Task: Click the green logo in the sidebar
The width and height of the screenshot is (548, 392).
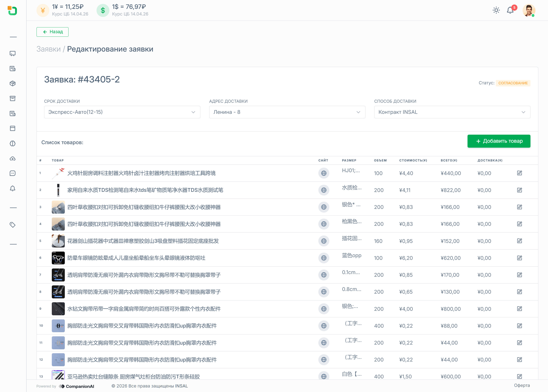Action: coord(12,10)
